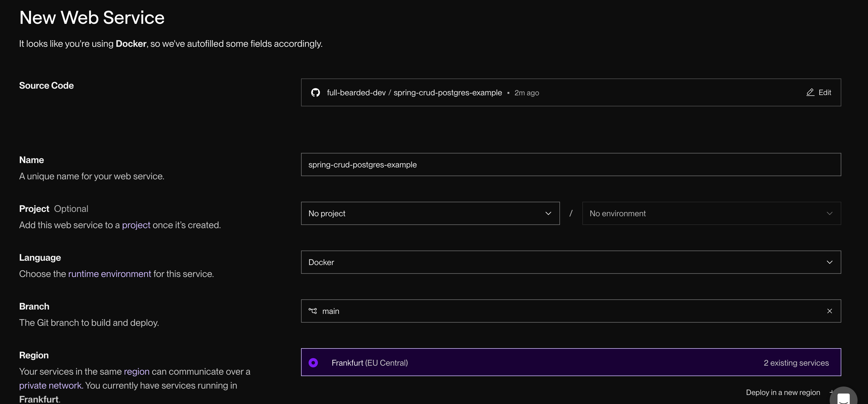
Task: Expand the No project chevron arrow
Action: [x=548, y=213]
